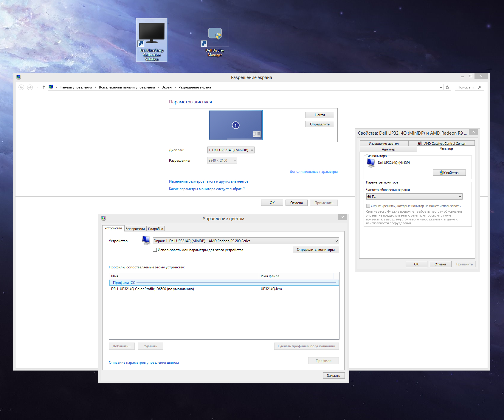Click Screen Resolution window title icon
The width and height of the screenshot is (504, 420).
point(18,77)
